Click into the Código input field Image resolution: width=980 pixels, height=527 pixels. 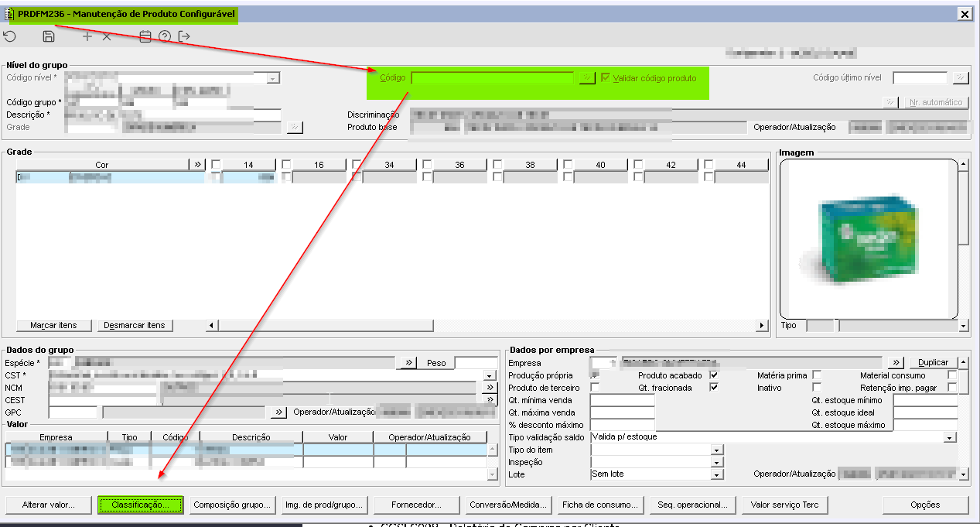pos(493,77)
